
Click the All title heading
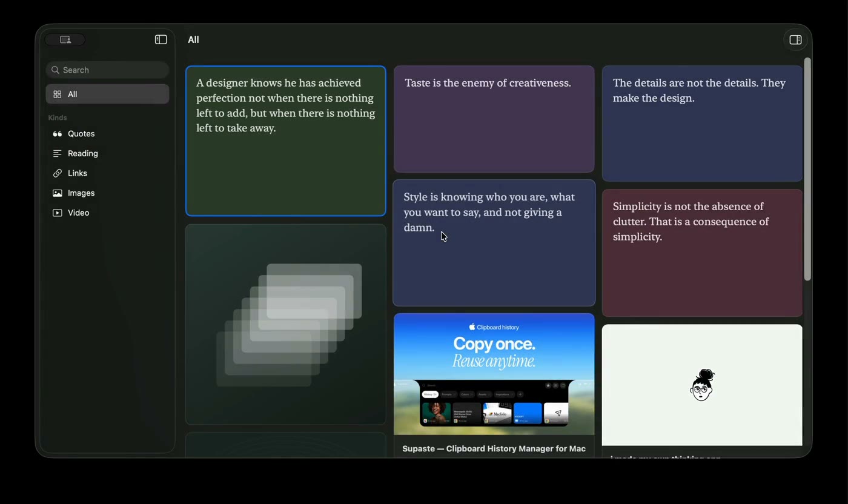(193, 40)
